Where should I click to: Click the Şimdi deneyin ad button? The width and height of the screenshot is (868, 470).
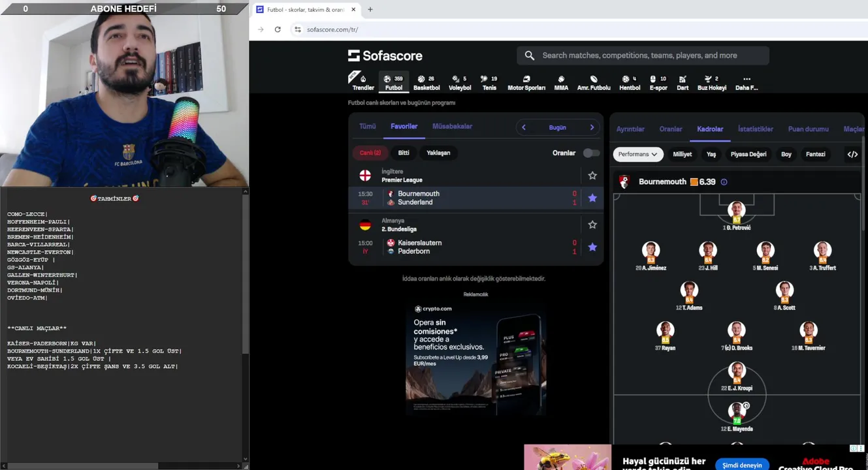742,465
